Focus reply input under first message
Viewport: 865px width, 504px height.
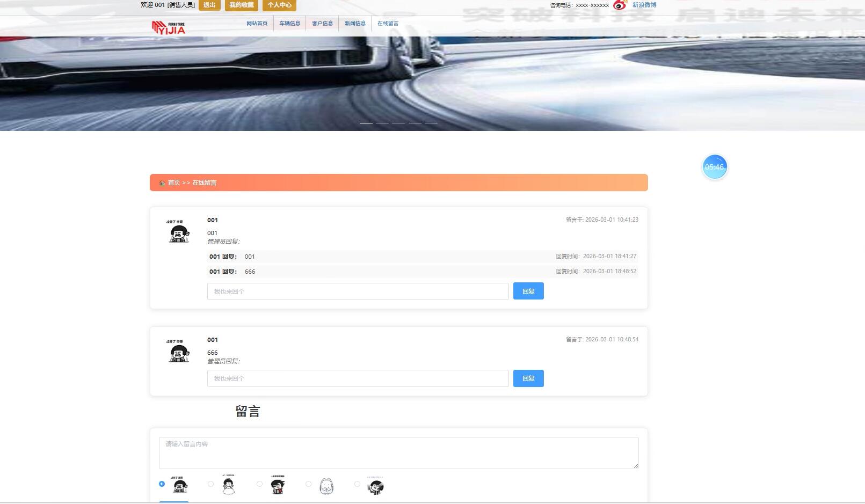[358, 291]
